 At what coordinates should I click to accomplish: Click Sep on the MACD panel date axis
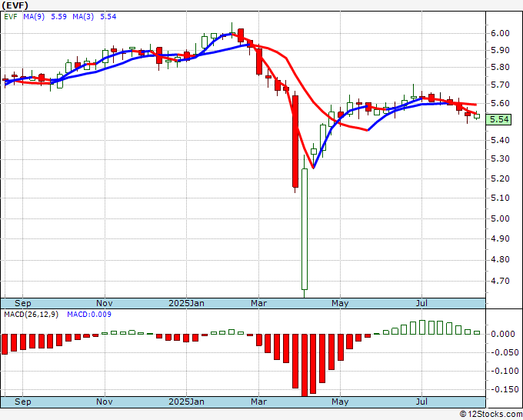pyautogui.click(x=22, y=402)
